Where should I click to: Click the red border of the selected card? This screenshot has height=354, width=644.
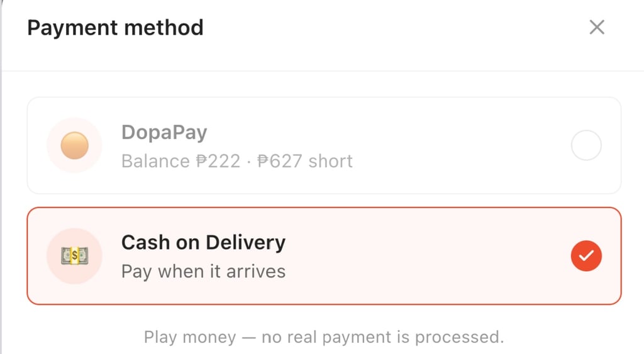click(324, 207)
